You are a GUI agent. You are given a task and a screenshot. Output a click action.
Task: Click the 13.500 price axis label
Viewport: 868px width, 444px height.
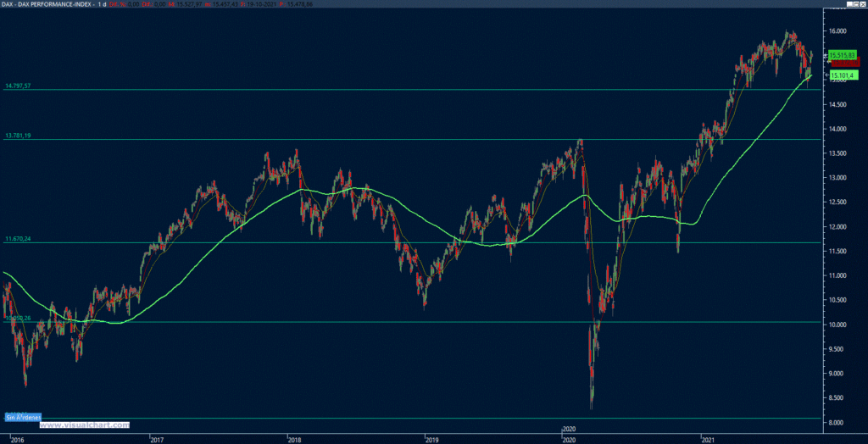837,153
